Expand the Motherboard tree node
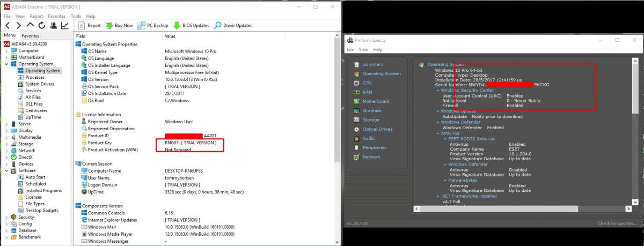Screen dimensions: 644x246 tap(6, 57)
